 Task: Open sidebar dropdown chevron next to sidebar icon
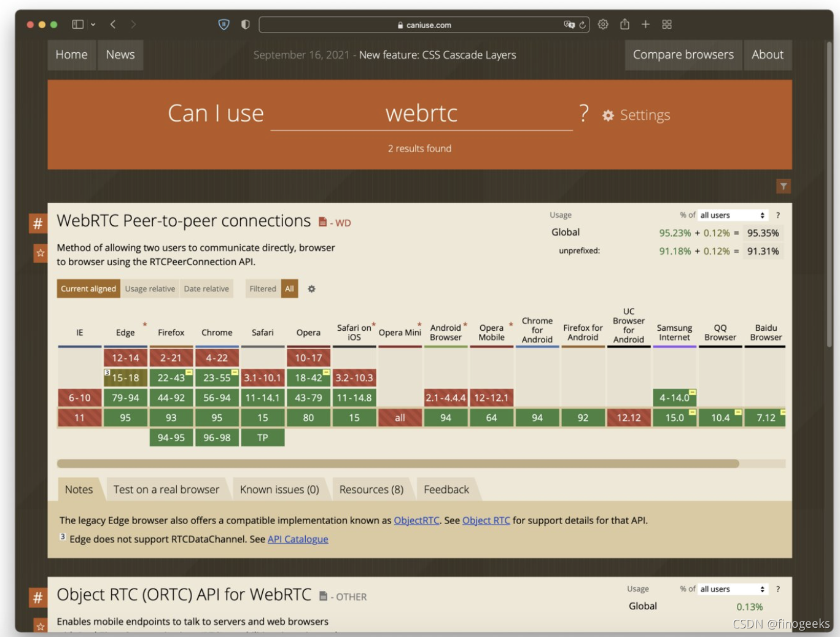point(93,25)
